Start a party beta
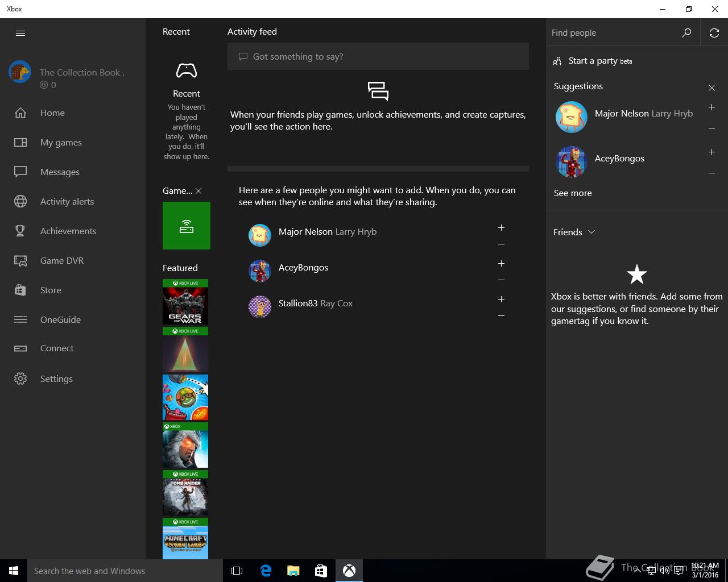This screenshot has height=582, width=728. pos(593,61)
